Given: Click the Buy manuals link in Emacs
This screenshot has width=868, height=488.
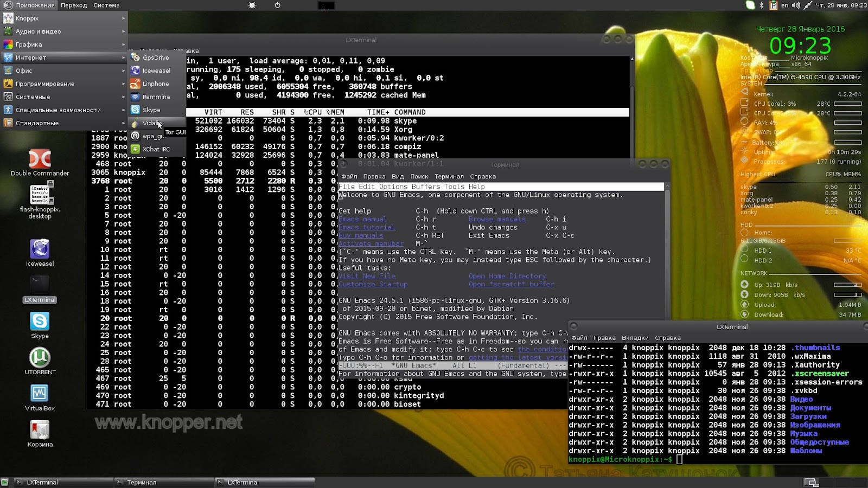Looking at the screenshot, I should tap(361, 235).
